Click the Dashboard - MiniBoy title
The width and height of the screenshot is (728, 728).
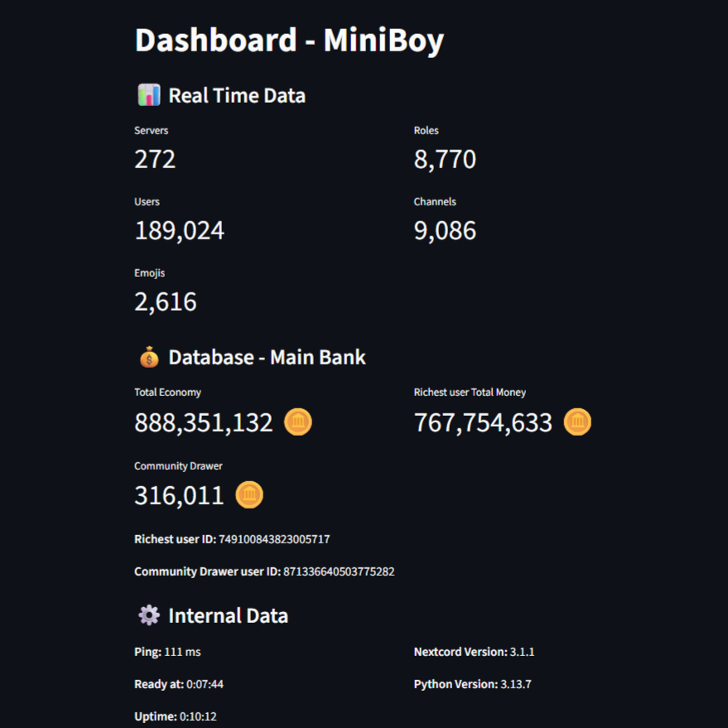point(289,41)
